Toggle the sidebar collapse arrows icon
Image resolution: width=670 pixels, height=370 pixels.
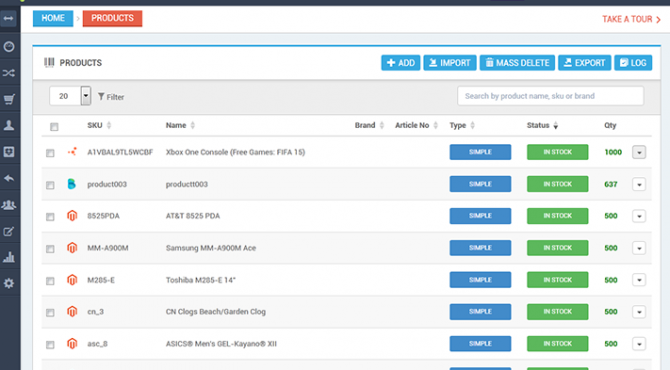click(9, 18)
